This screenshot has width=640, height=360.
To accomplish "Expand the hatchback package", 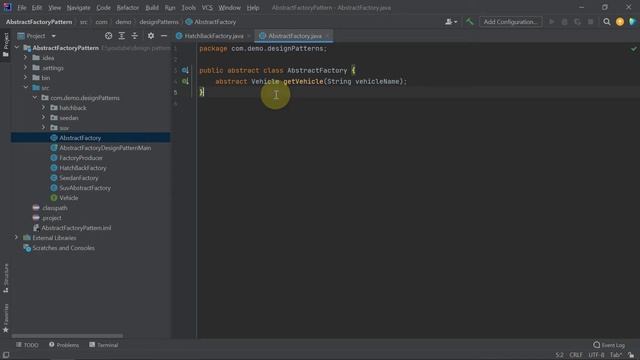I will [x=44, y=107].
